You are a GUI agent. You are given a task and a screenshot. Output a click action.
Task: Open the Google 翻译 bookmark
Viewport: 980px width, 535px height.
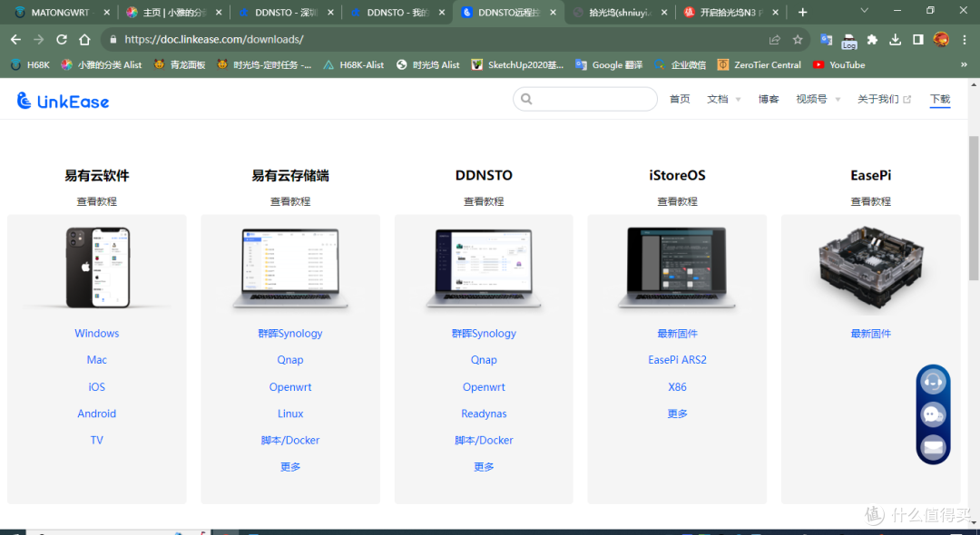tap(609, 65)
